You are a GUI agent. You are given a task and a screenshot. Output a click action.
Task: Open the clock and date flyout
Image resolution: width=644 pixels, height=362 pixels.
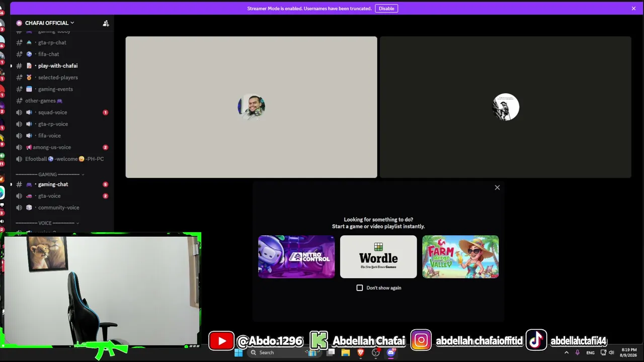[x=629, y=352]
